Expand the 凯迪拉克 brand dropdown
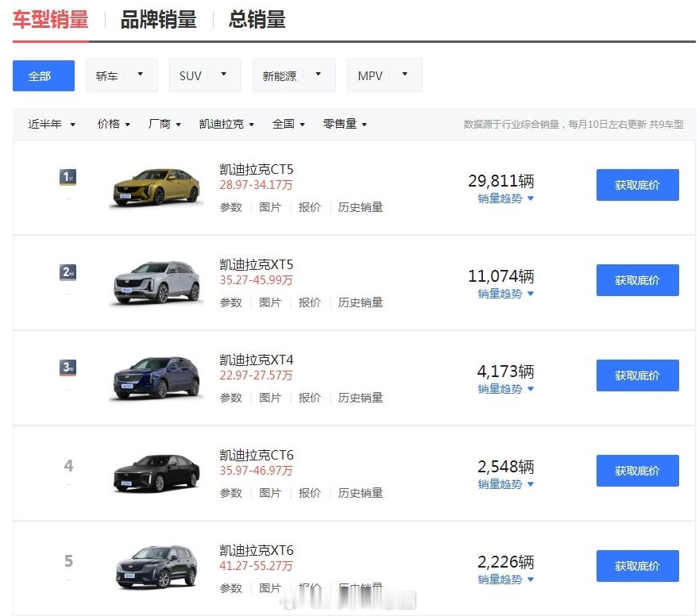 pyautogui.click(x=226, y=124)
